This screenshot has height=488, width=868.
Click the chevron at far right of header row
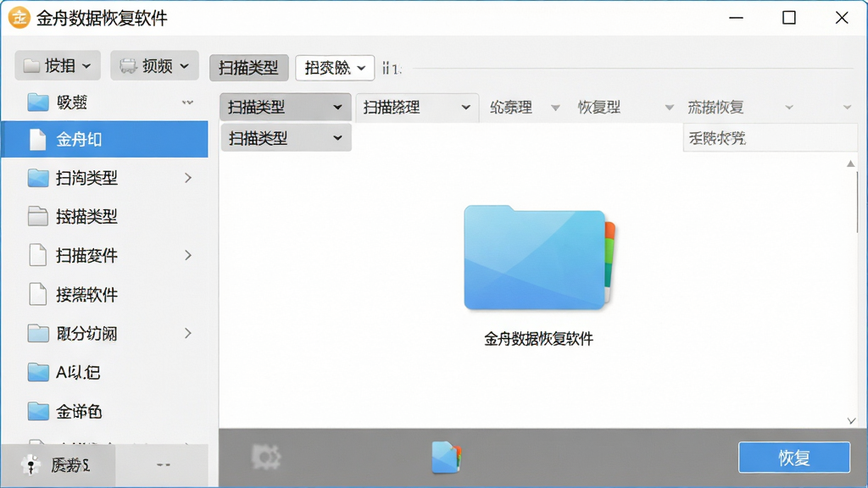coord(847,108)
